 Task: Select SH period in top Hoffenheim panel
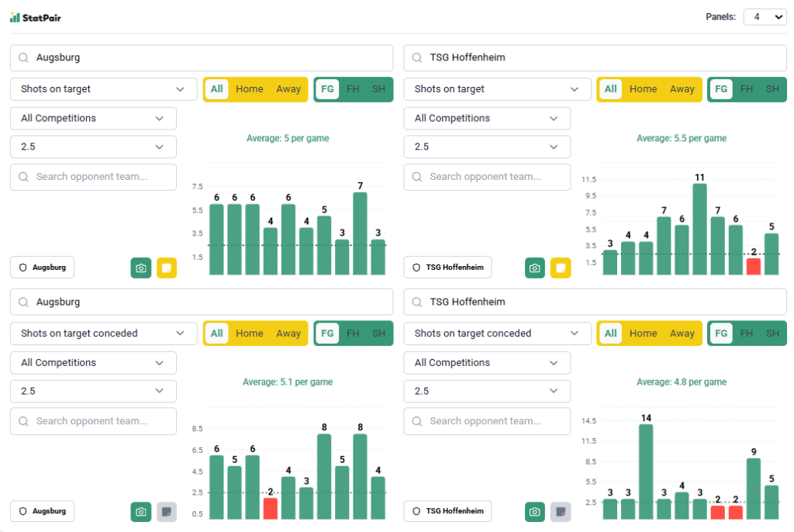[772, 89]
